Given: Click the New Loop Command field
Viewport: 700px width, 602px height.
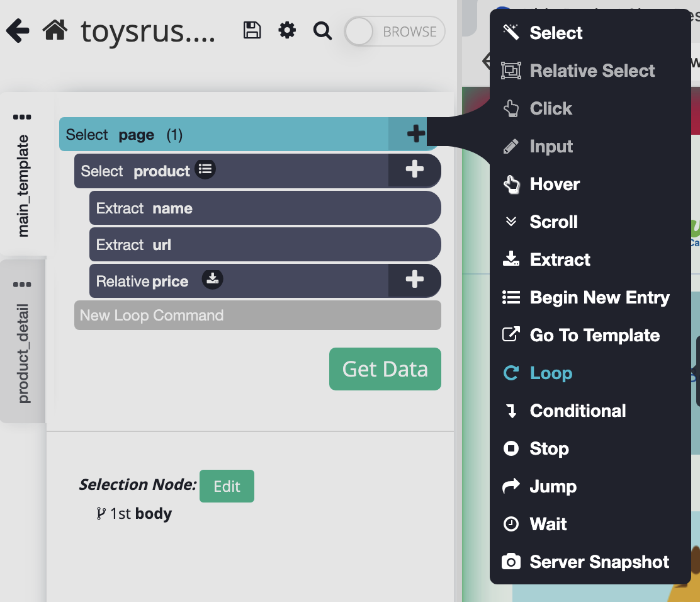Looking at the screenshot, I should [x=257, y=315].
